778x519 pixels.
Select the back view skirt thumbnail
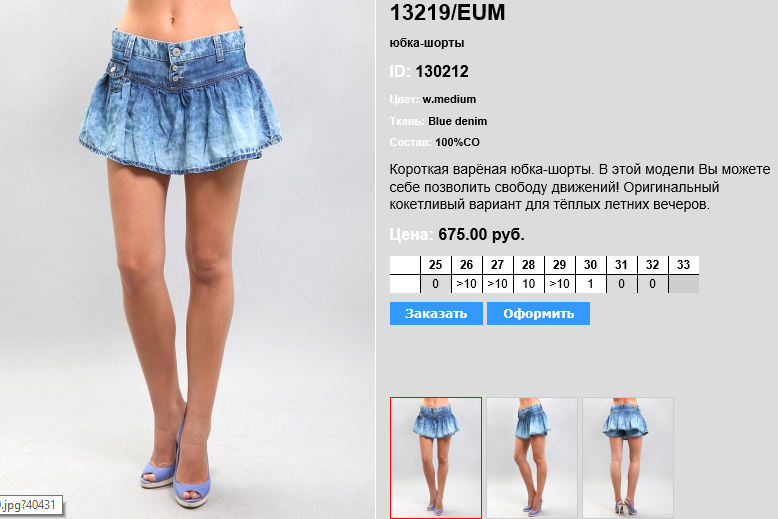pyautogui.click(x=628, y=457)
